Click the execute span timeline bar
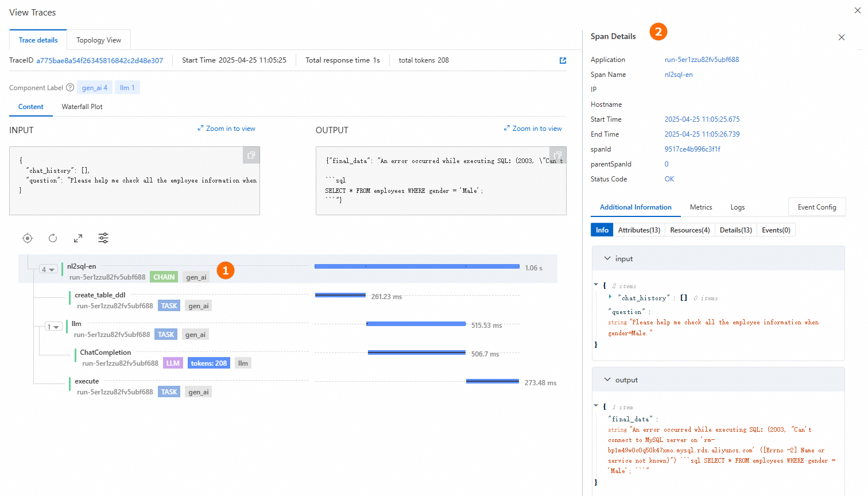 coord(492,381)
